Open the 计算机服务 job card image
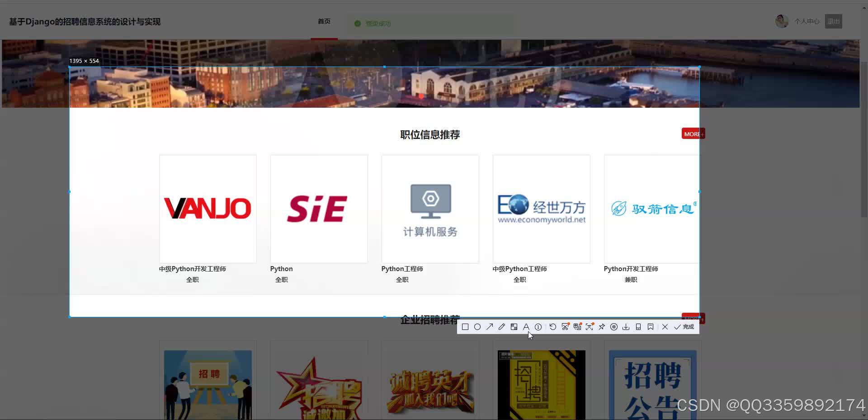This screenshot has width=868, height=420. (430, 209)
